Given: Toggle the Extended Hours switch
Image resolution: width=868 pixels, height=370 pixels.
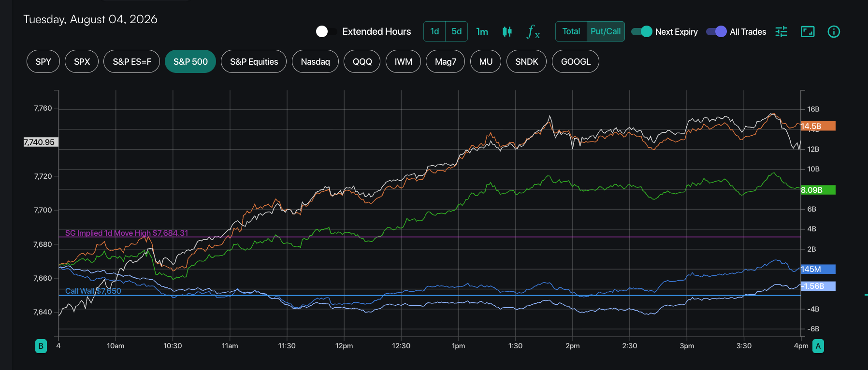Looking at the screenshot, I should [x=327, y=31].
